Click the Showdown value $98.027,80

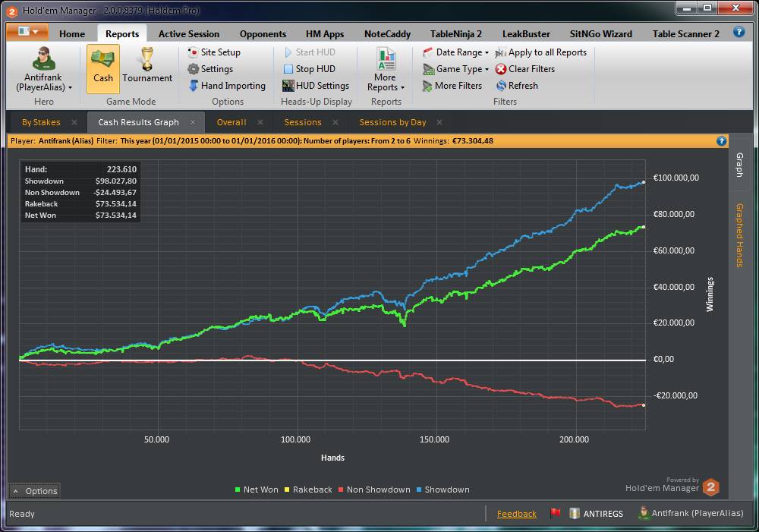115,181
